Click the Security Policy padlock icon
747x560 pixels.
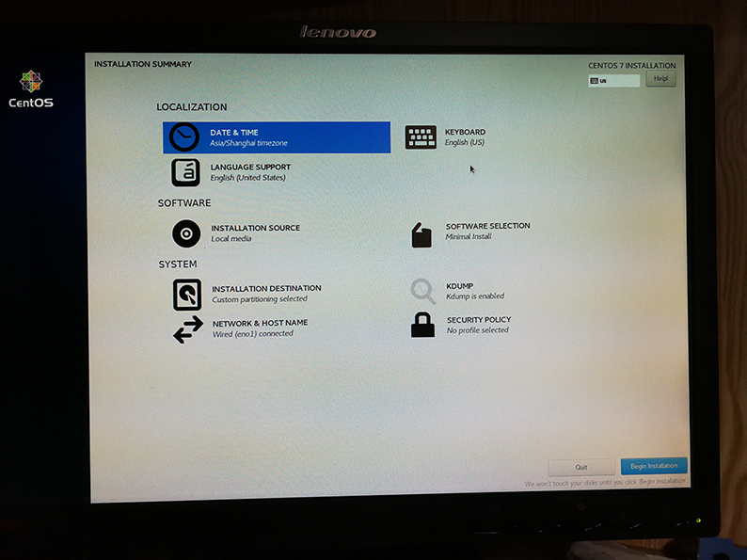click(x=423, y=325)
